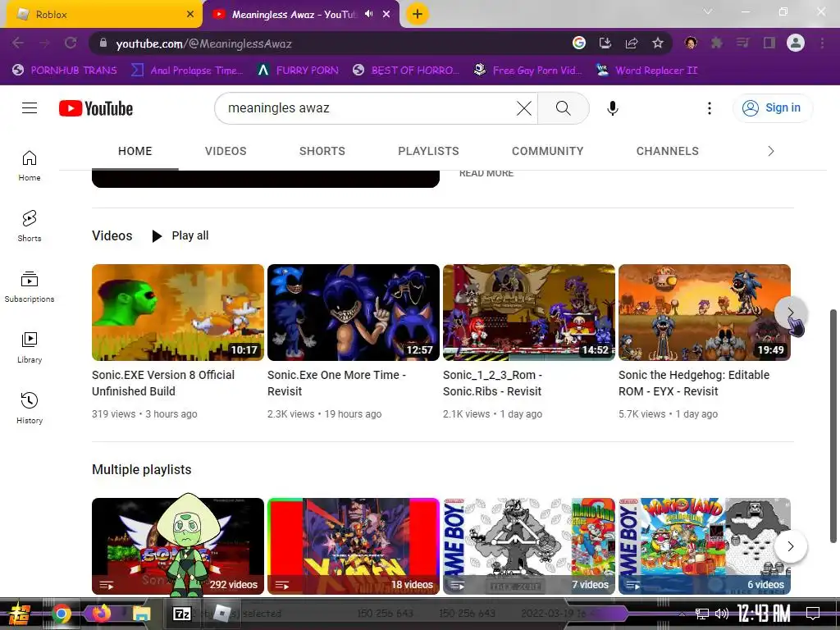Click the Sign in button
The image size is (840, 630).
[x=773, y=108]
